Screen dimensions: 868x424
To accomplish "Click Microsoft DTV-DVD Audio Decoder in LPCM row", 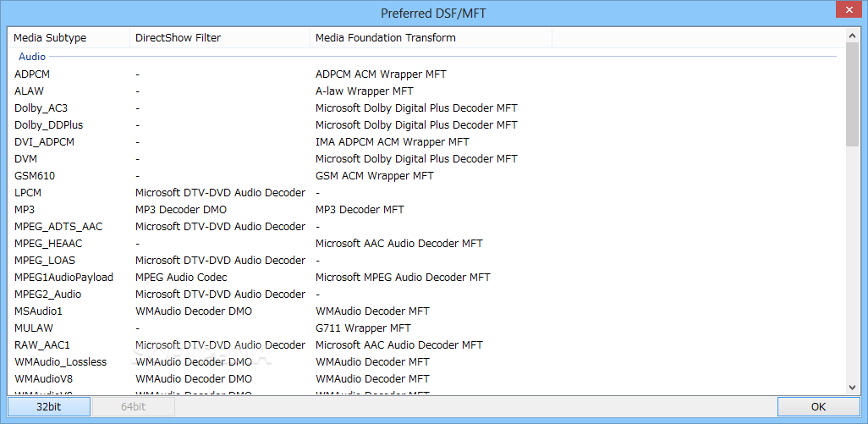I will click(x=220, y=193).
